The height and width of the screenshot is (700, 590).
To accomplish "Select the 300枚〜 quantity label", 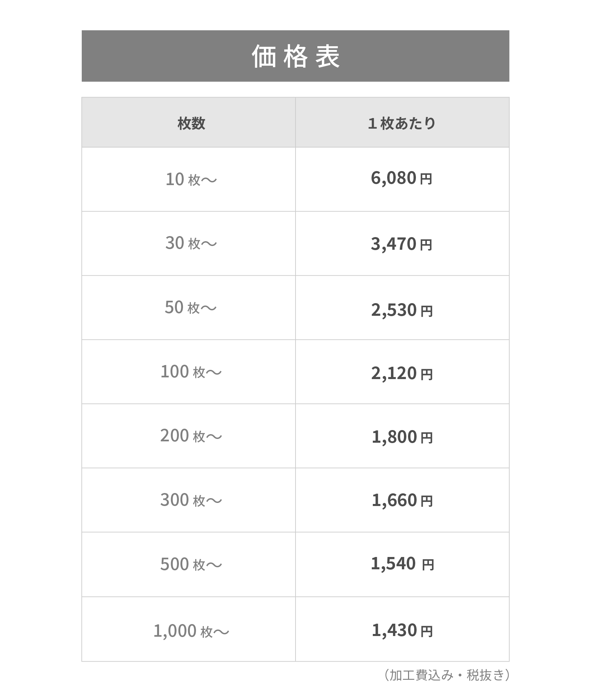I will (191, 500).
